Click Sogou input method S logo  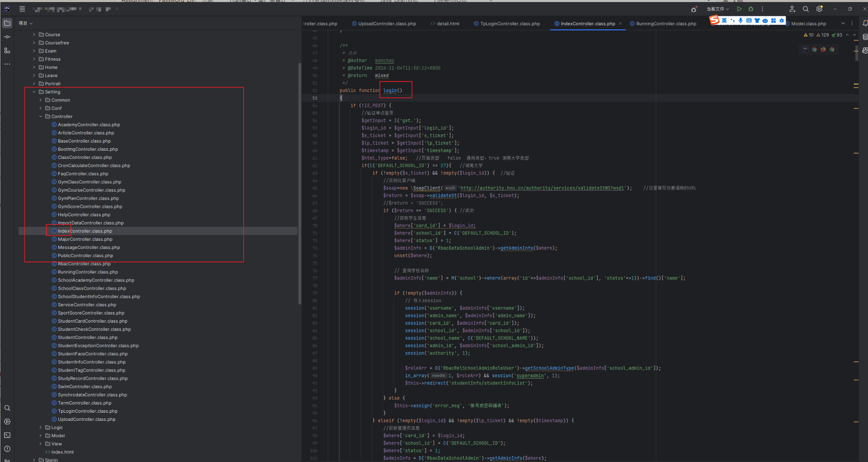[x=715, y=20]
